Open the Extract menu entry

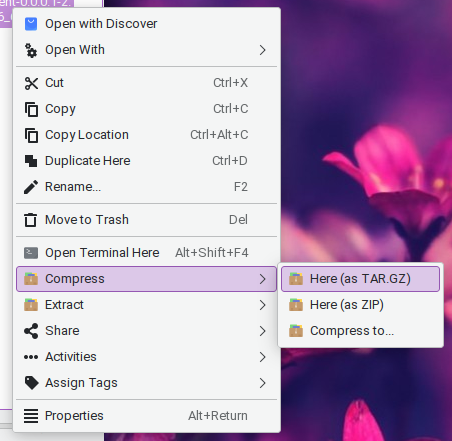[x=146, y=305]
